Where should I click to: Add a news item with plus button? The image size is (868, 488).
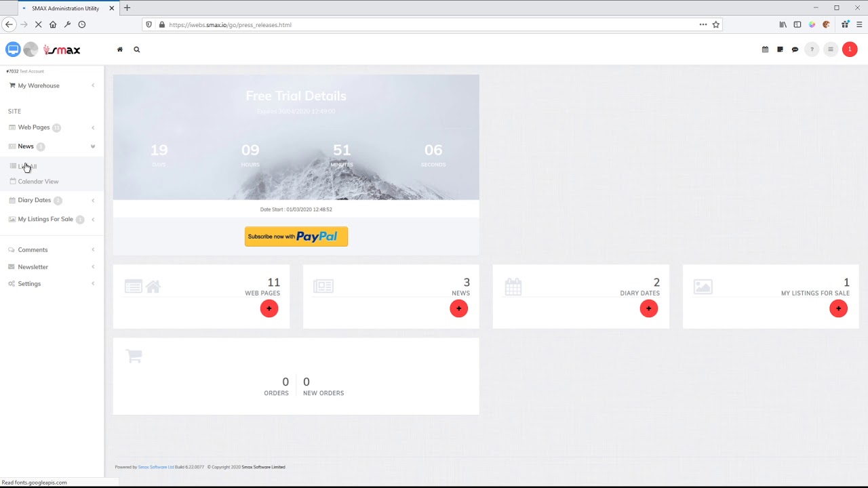459,308
